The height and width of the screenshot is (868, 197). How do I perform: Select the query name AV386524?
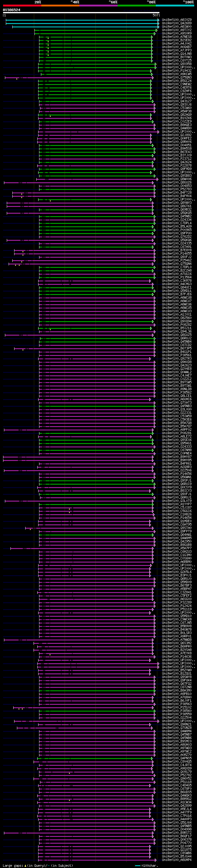[11, 10]
